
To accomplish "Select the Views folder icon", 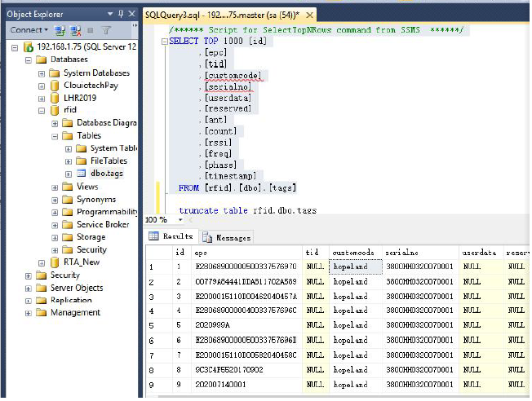I will tap(68, 187).
